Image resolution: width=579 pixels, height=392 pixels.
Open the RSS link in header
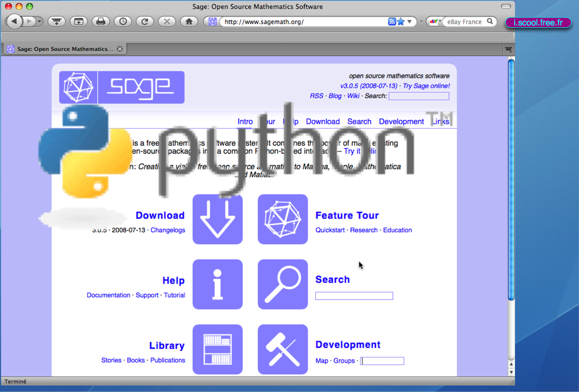pos(317,96)
